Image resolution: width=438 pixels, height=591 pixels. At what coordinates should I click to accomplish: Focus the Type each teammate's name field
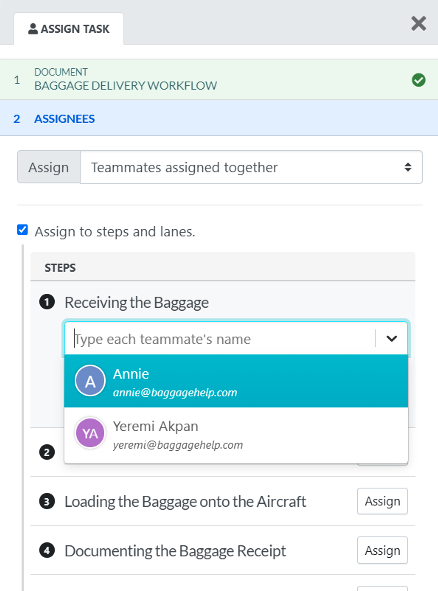click(x=220, y=339)
